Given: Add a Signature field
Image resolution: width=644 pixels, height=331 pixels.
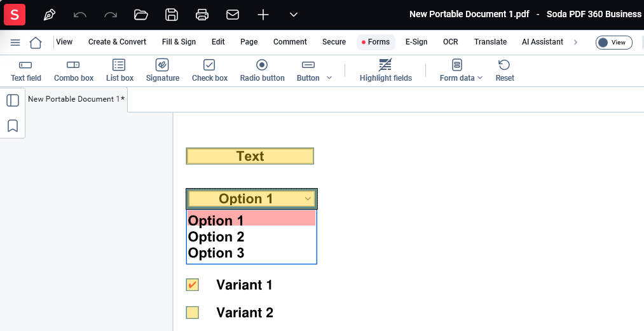Looking at the screenshot, I should coord(163,71).
